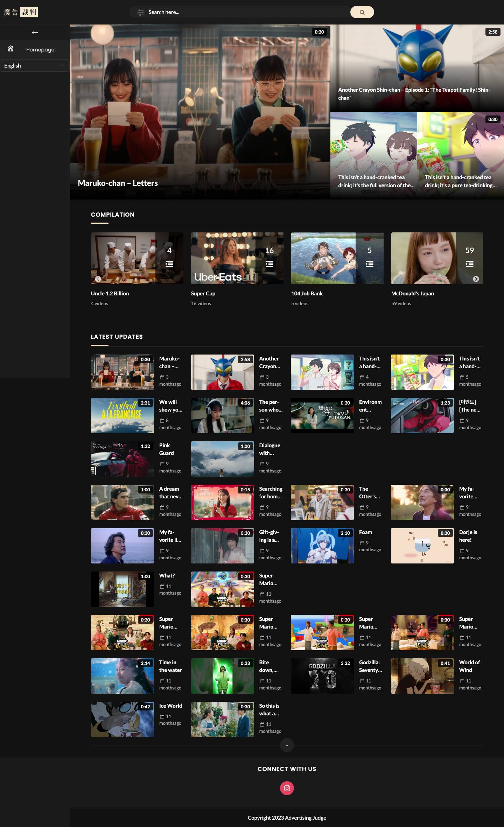504x827 pixels.
Task: Open the World of Wind thumbnail
Action: click(x=422, y=676)
